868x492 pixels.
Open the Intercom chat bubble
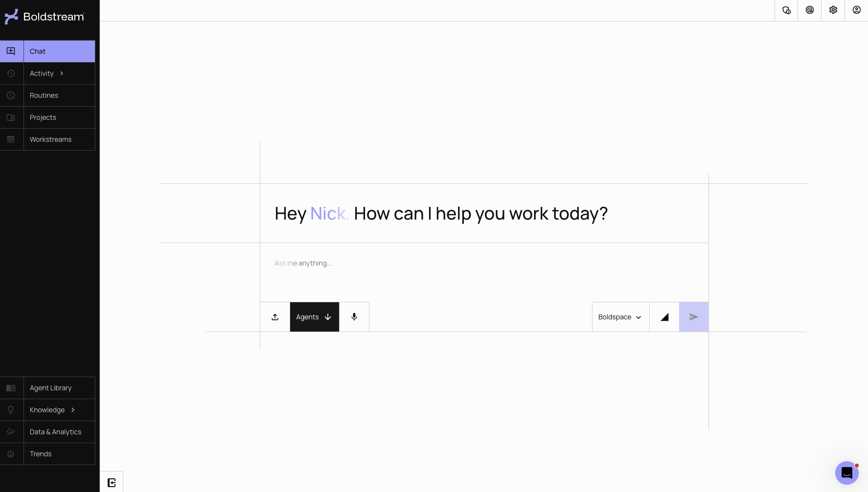(x=847, y=473)
